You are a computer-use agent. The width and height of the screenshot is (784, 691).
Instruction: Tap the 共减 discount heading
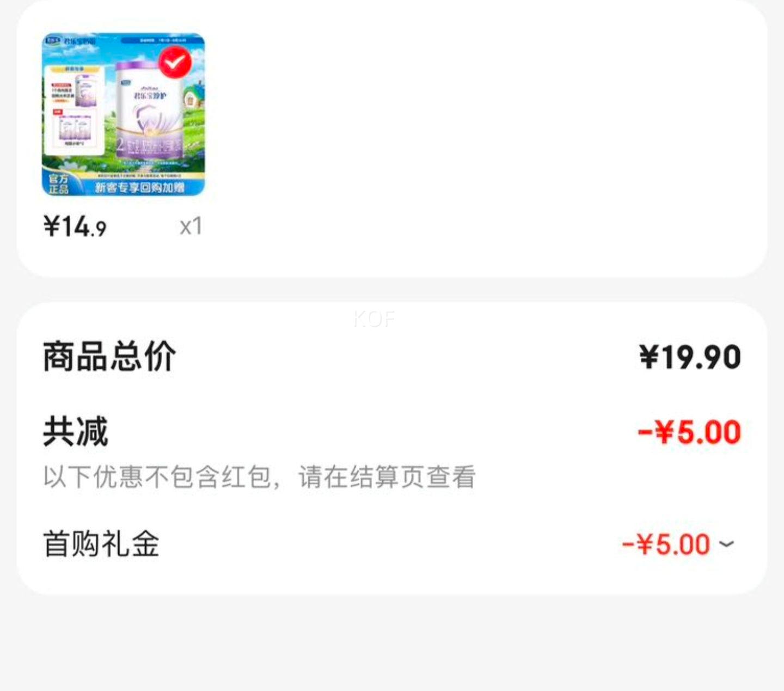pos(76,432)
